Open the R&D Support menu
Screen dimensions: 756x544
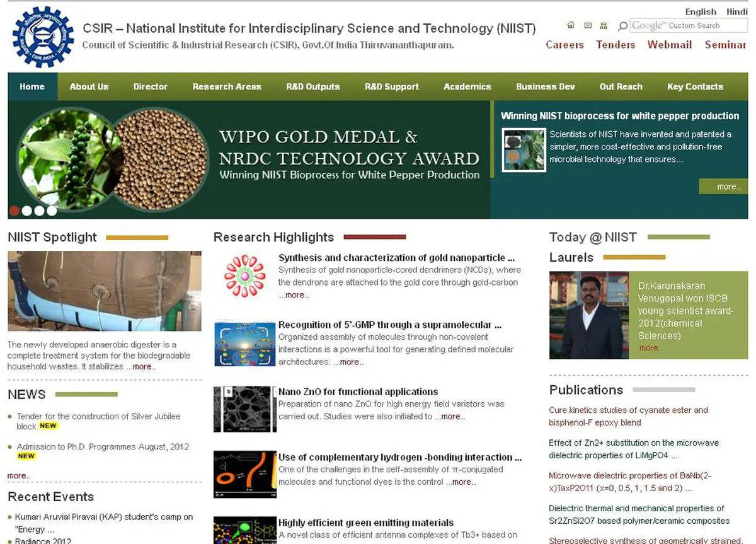click(392, 86)
